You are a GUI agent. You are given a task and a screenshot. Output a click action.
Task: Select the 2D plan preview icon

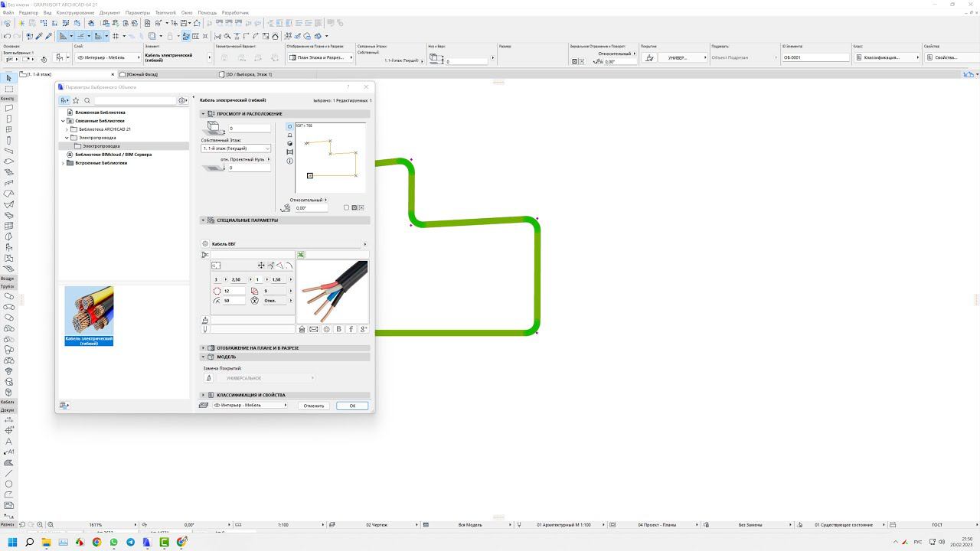pos(289,126)
